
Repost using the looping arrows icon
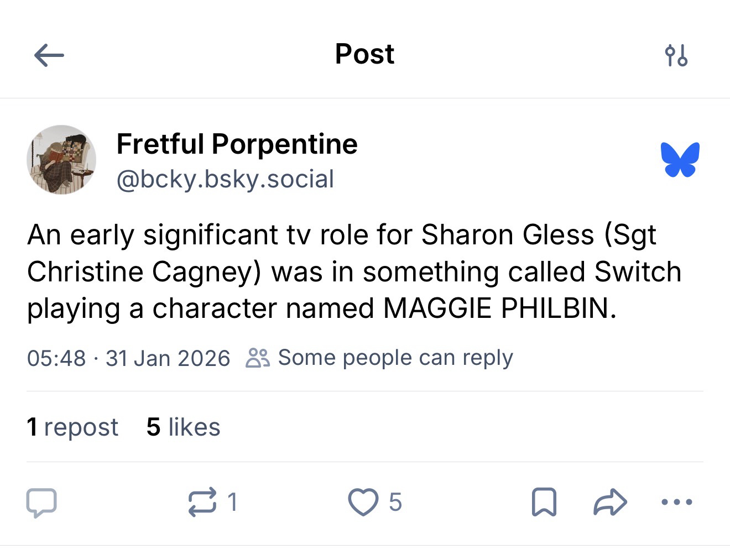click(x=202, y=502)
